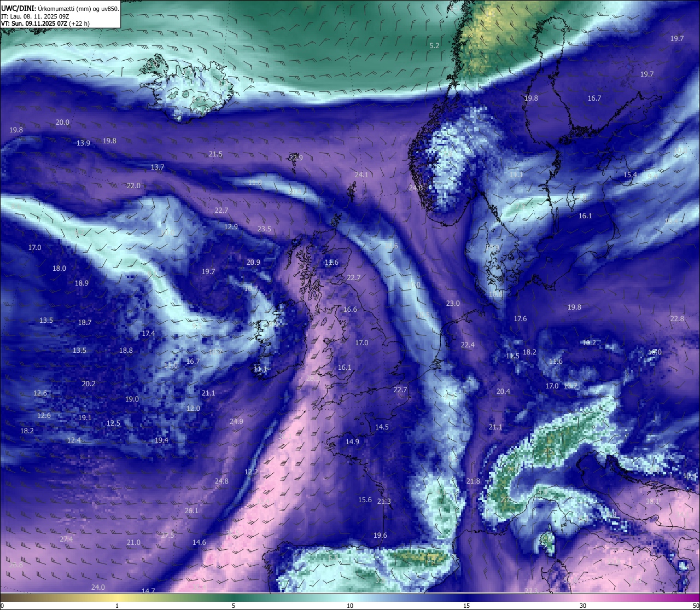The image size is (700, 610).
Task: Select the 21.3 value label
Action: (x=384, y=502)
